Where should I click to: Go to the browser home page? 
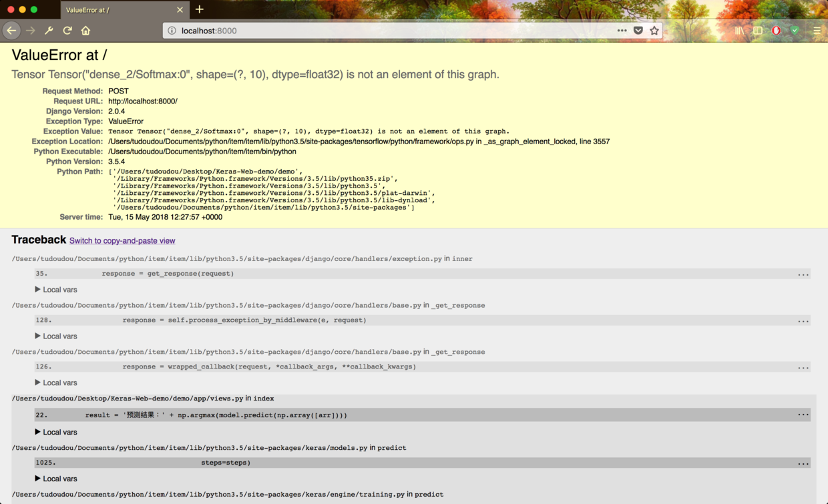coord(85,31)
